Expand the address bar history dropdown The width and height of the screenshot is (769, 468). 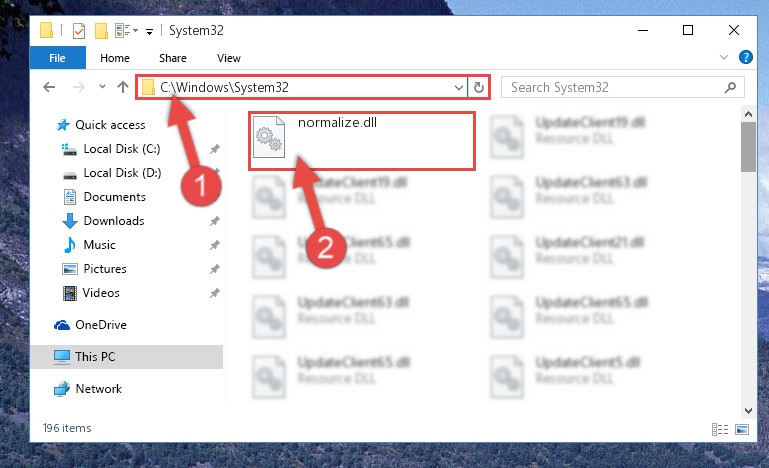459,88
